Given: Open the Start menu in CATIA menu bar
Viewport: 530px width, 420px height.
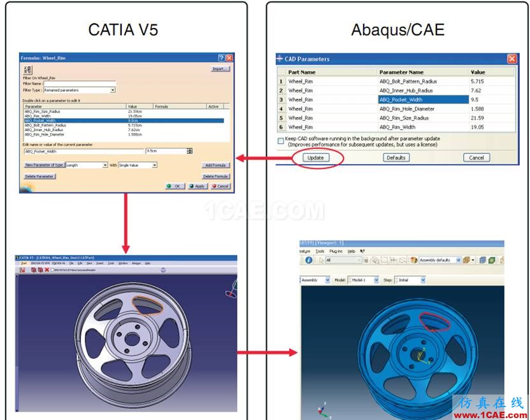Looking at the screenshot, I should pyautogui.click(x=24, y=263).
